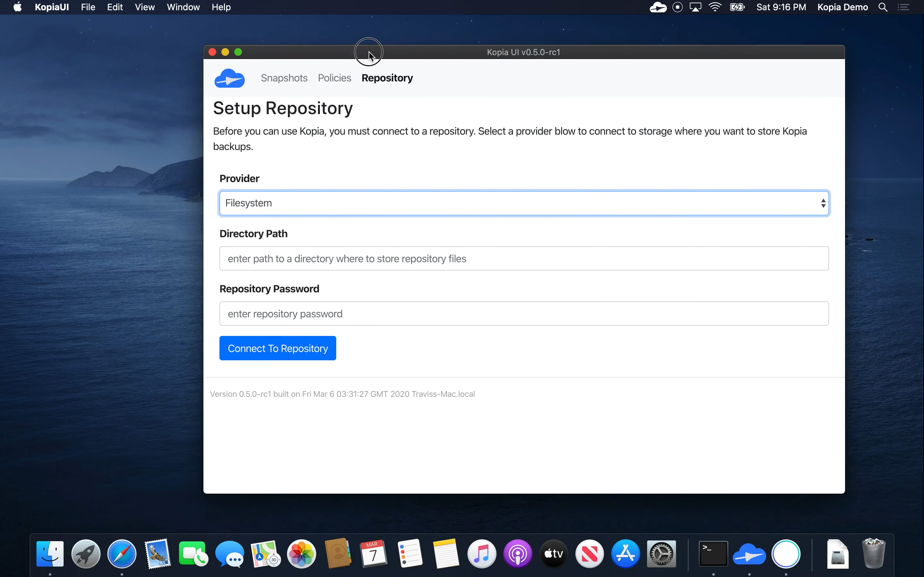Image resolution: width=924 pixels, height=577 pixels.
Task: Expand the Provider Filesystem dropdown
Action: click(524, 203)
